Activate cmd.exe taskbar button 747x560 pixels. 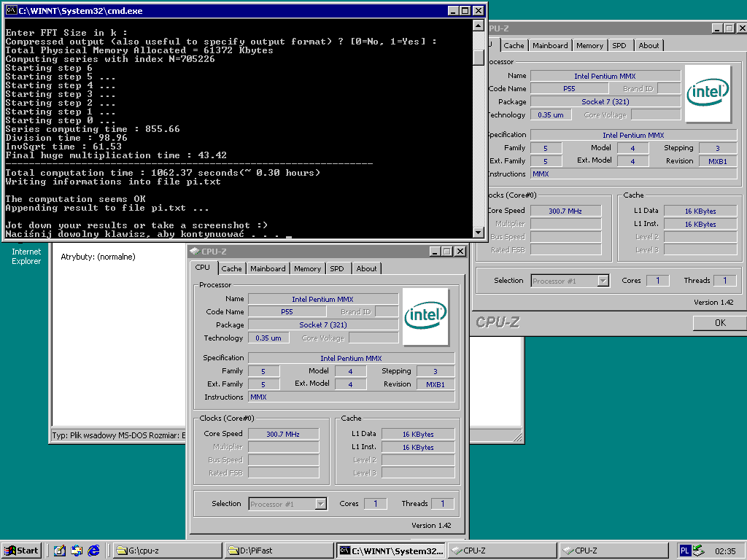coord(391,551)
